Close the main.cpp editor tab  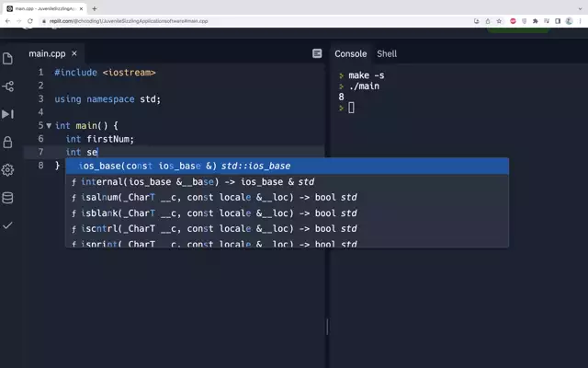coord(74,53)
